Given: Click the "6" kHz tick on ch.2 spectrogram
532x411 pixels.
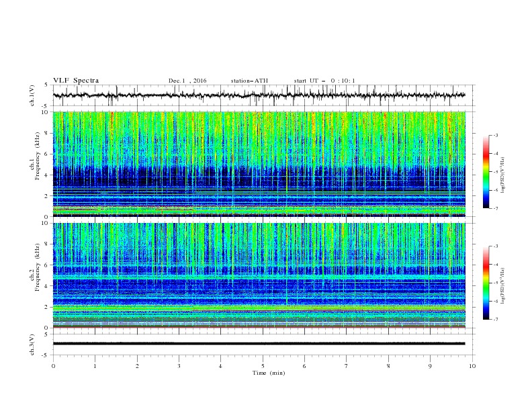Looking at the screenshot, I should click(48, 265).
